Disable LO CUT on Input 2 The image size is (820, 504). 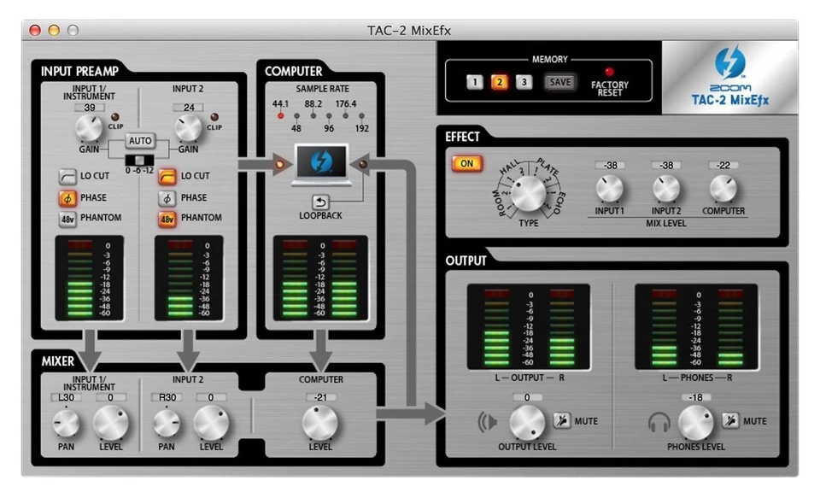167,176
